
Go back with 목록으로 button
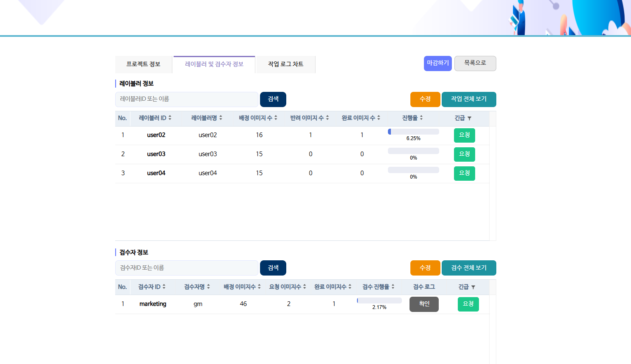coord(475,63)
